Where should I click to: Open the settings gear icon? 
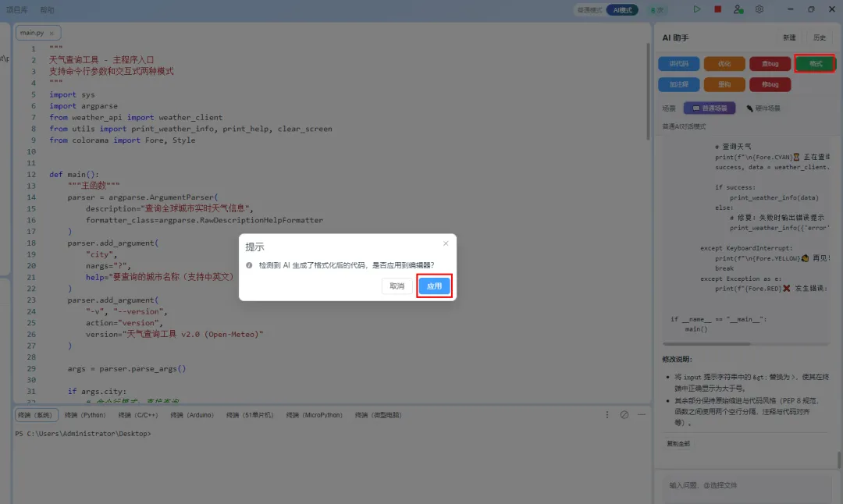tap(759, 9)
